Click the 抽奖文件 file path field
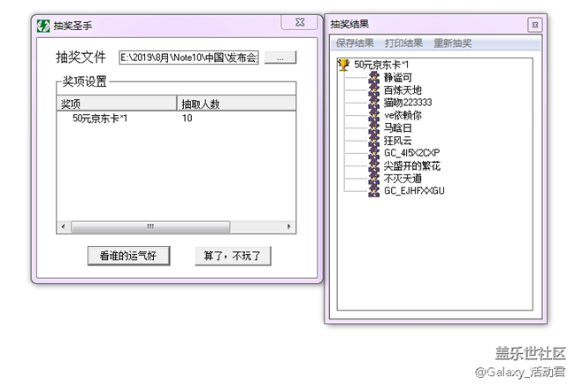 pos(189,58)
